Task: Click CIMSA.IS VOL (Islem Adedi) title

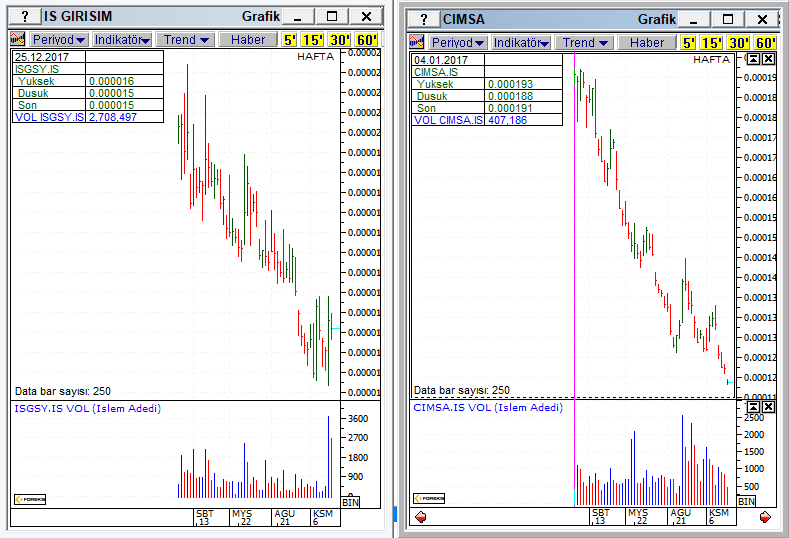Action: point(488,408)
